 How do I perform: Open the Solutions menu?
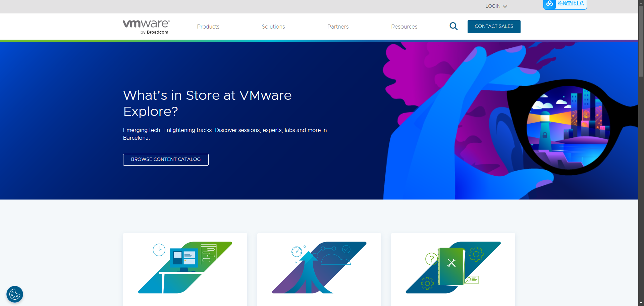(x=273, y=27)
